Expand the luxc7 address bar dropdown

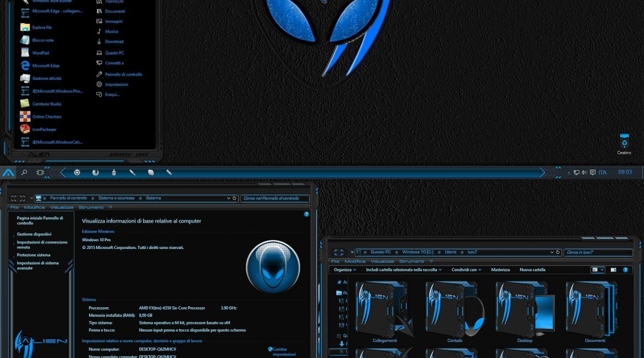coord(552,252)
